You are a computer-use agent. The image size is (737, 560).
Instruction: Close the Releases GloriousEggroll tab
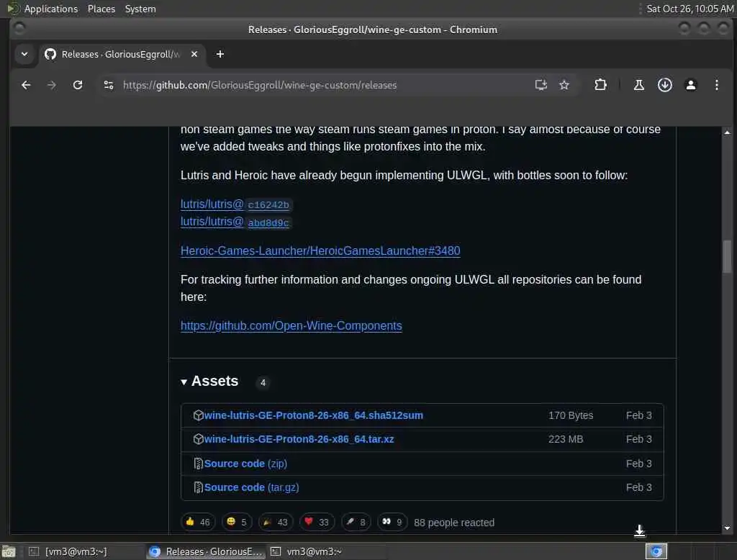194,54
